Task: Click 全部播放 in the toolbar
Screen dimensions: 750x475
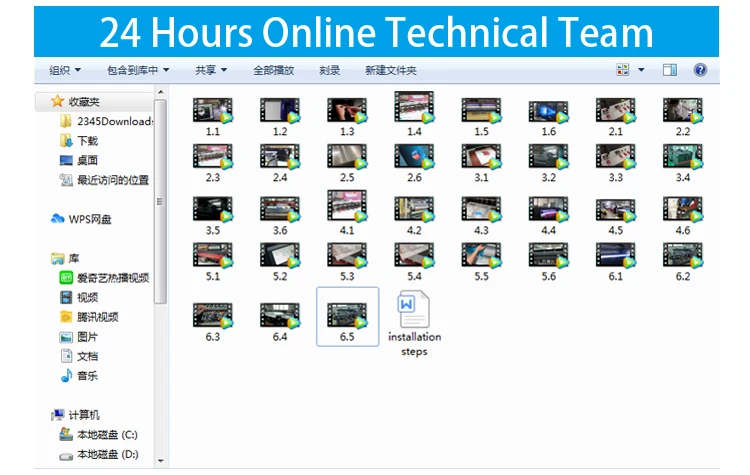Action: pyautogui.click(x=273, y=70)
